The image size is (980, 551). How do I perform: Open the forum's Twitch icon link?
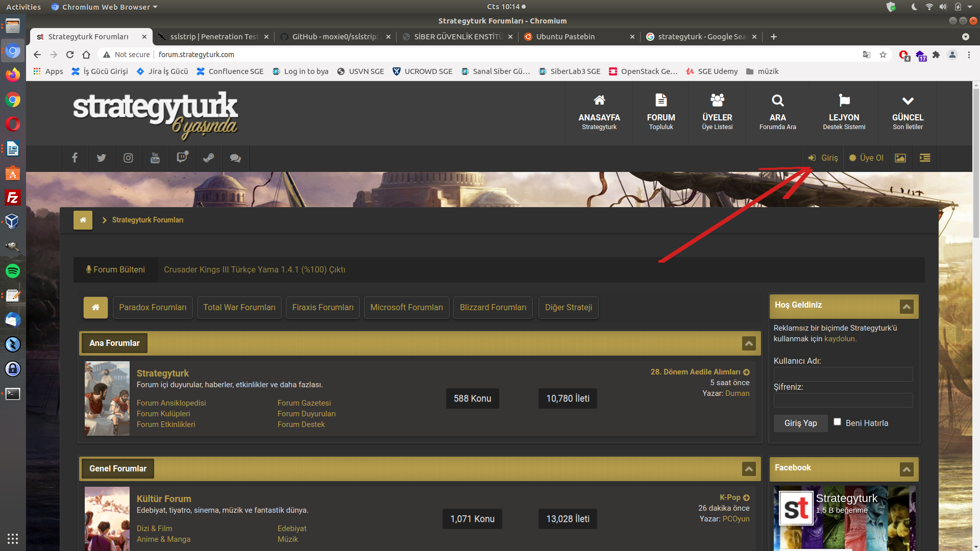pos(182,158)
